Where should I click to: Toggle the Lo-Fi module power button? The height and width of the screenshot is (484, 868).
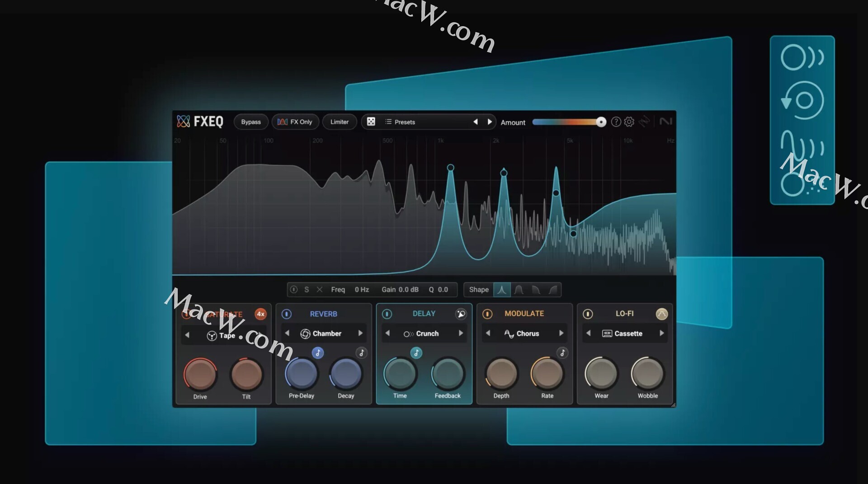[x=588, y=314]
